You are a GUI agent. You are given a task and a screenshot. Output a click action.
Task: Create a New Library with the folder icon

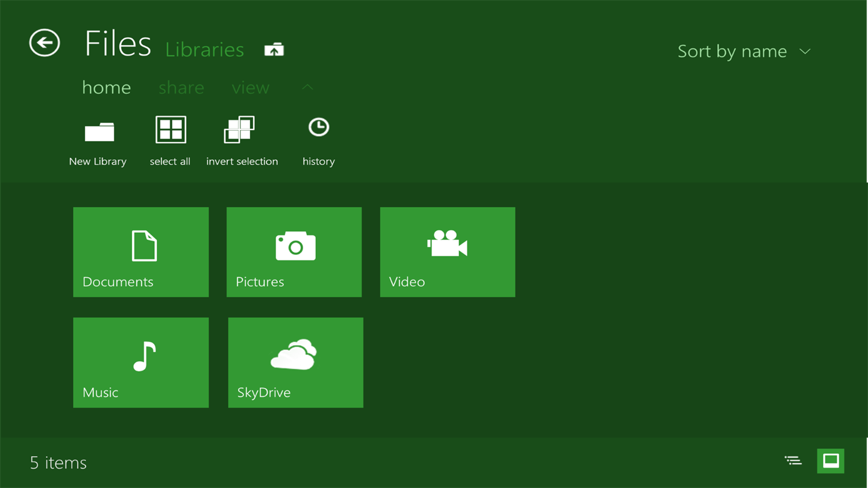click(99, 131)
